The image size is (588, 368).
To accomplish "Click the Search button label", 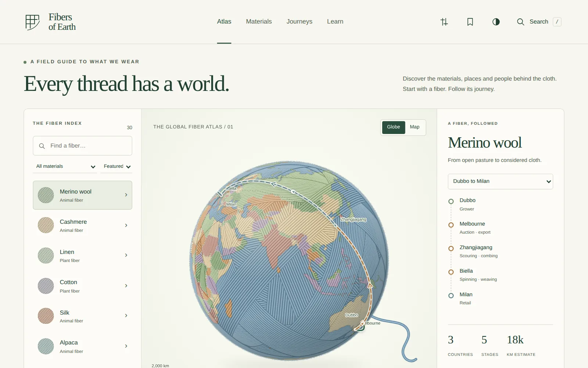I will (x=539, y=22).
